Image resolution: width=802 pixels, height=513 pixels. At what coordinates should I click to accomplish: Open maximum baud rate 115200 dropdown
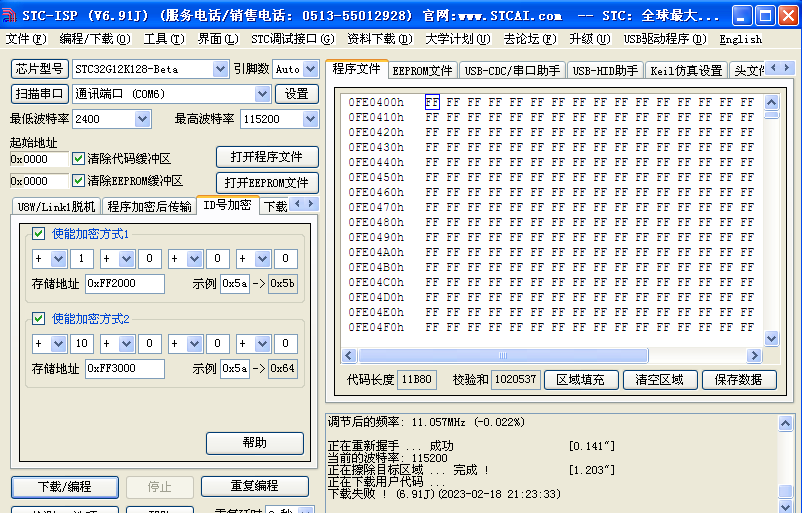click(310, 119)
